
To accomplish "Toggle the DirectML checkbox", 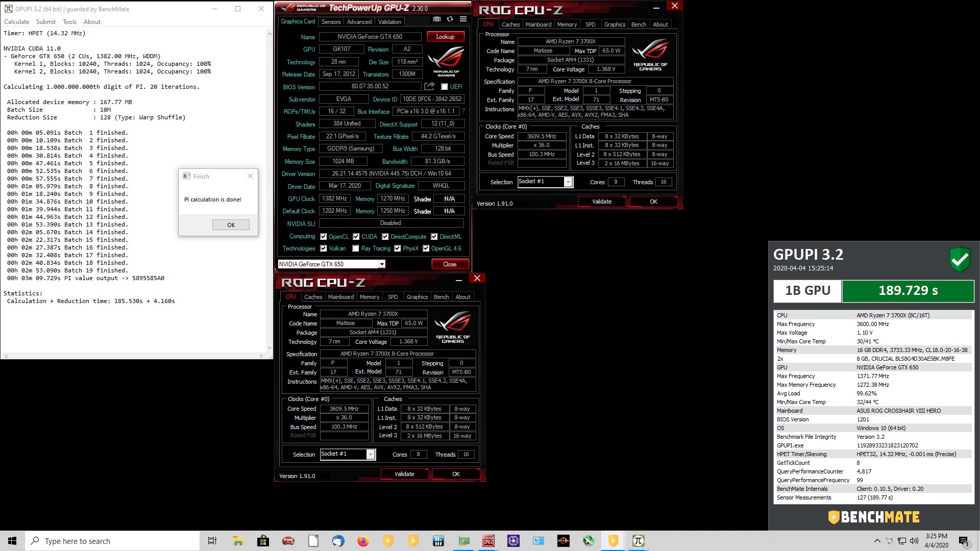I will click(x=434, y=237).
